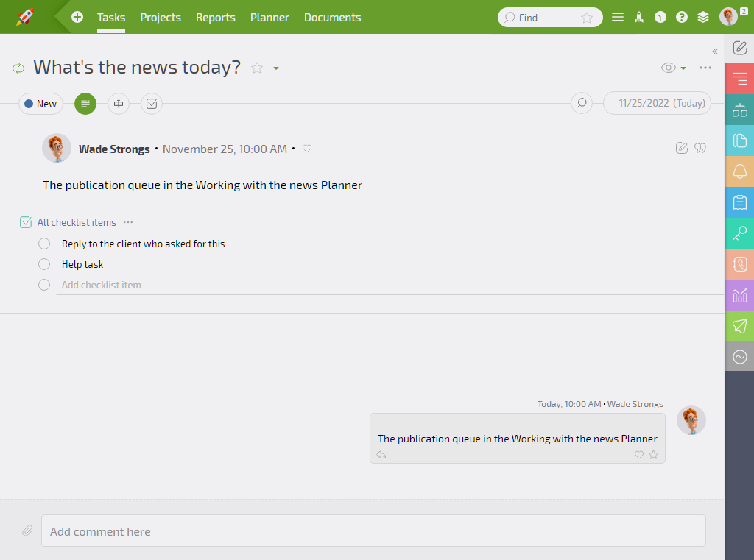Open the red lines sidebar panel
This screenshot has width=754, height=560.
(x=739, y=78)
